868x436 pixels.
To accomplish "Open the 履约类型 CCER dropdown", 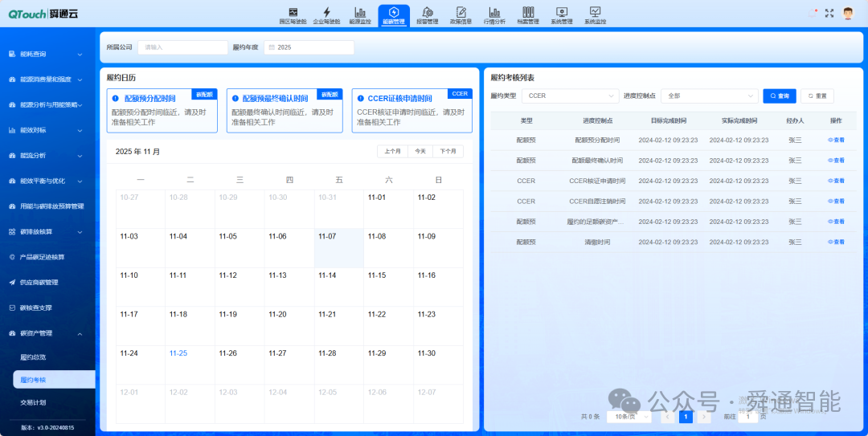I will [570, 96].
